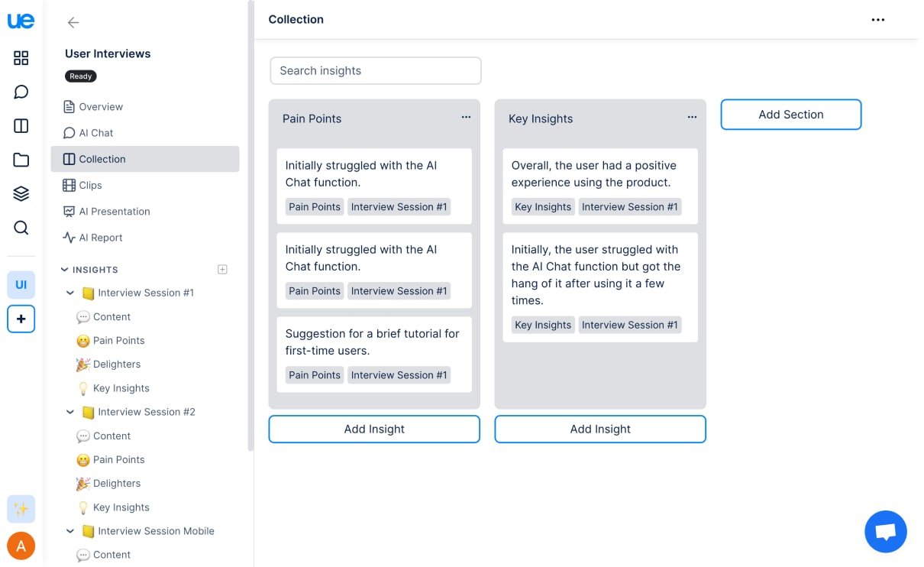924x567 pixels.
Task: Click the Add Section button
Action: coord(790,115)
